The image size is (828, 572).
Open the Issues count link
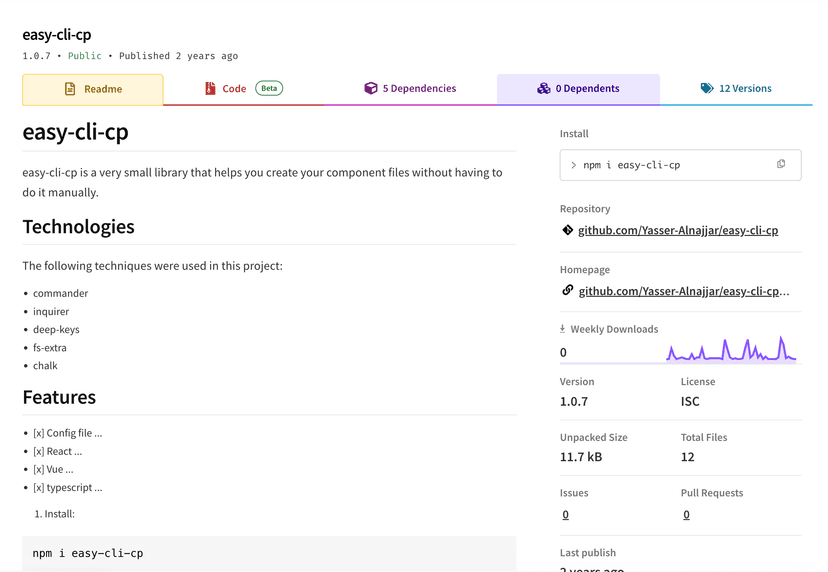tap(566, 514)
